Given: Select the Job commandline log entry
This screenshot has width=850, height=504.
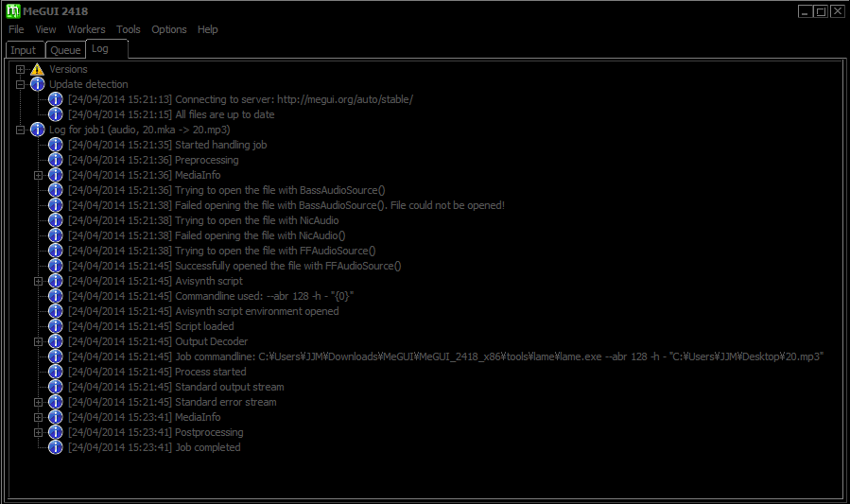Looking at the screenshot, I should [x=444, y=356].
